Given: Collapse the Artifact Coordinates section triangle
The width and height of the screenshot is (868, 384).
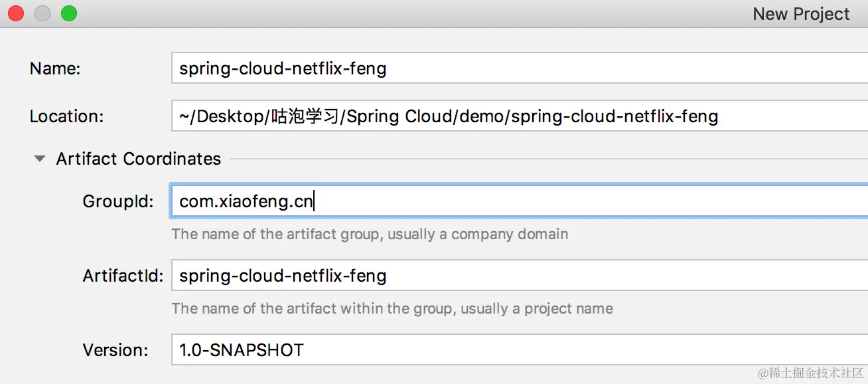Looking at the screenshot, I should click(40, 159).
